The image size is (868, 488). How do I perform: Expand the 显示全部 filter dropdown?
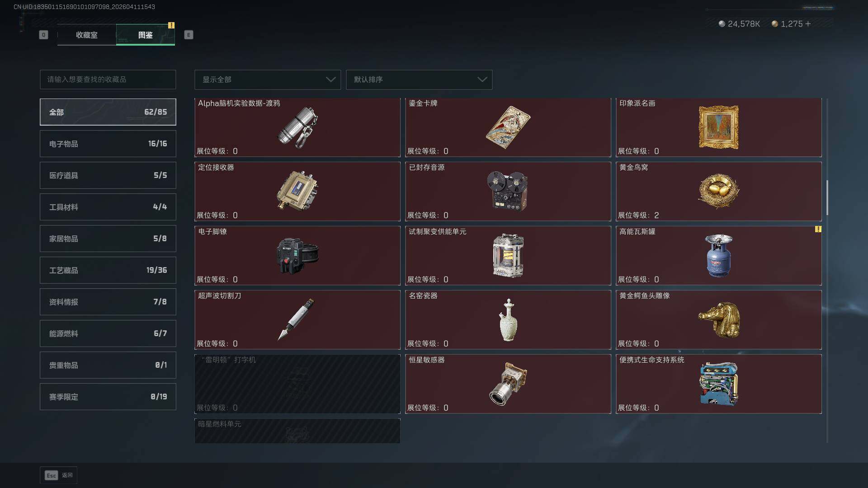[x=268, y=80]
